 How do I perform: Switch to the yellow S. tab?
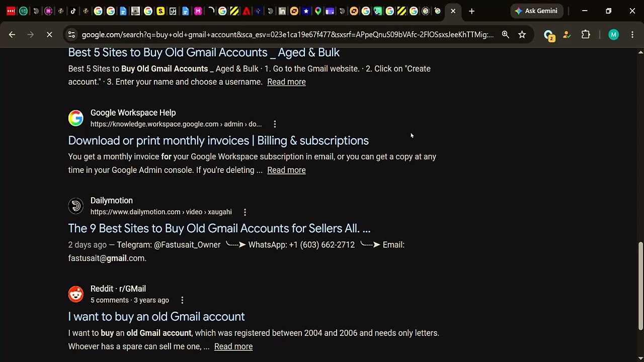pos(160,11)
